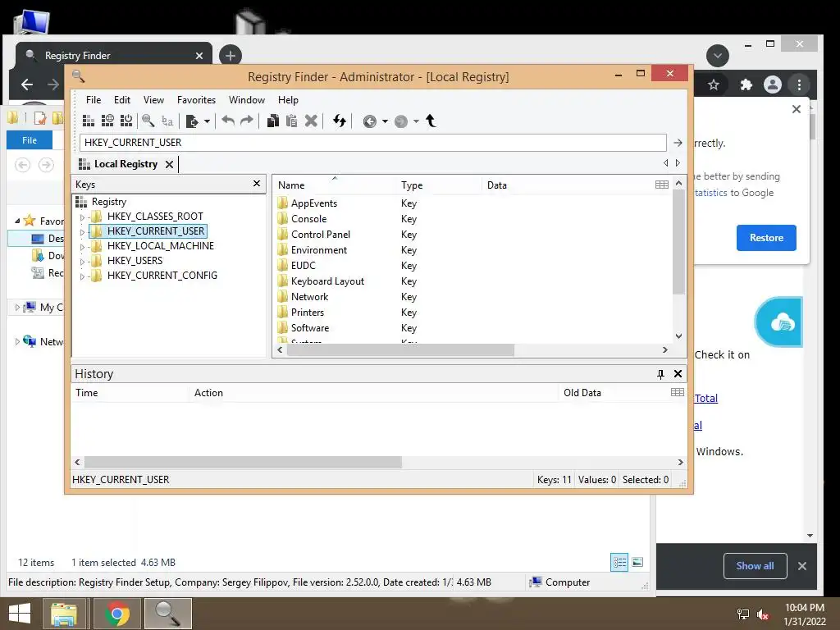Click the Replace toolbar icon
840x630 pixels.
[x=167, y=121]
